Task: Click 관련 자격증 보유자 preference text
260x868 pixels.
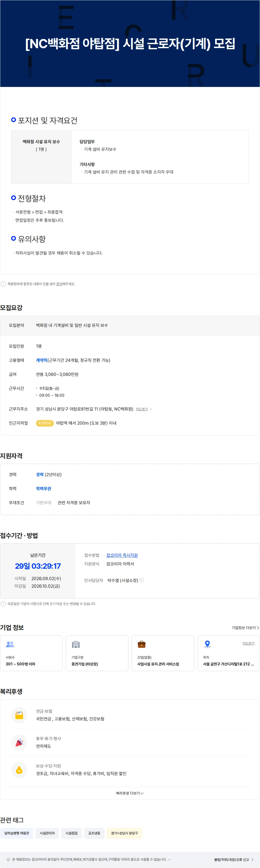Action: point(74,503)
